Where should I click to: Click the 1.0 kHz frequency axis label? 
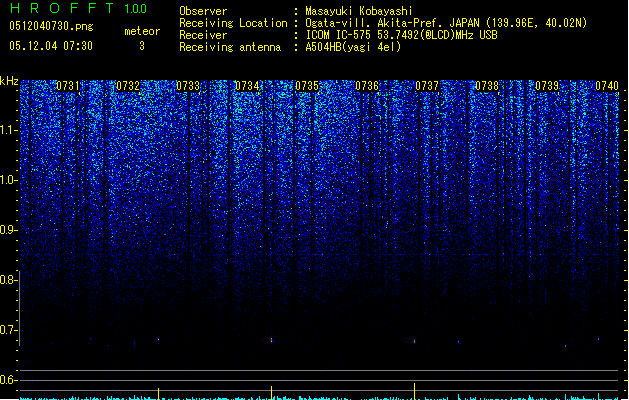[8, 181]
